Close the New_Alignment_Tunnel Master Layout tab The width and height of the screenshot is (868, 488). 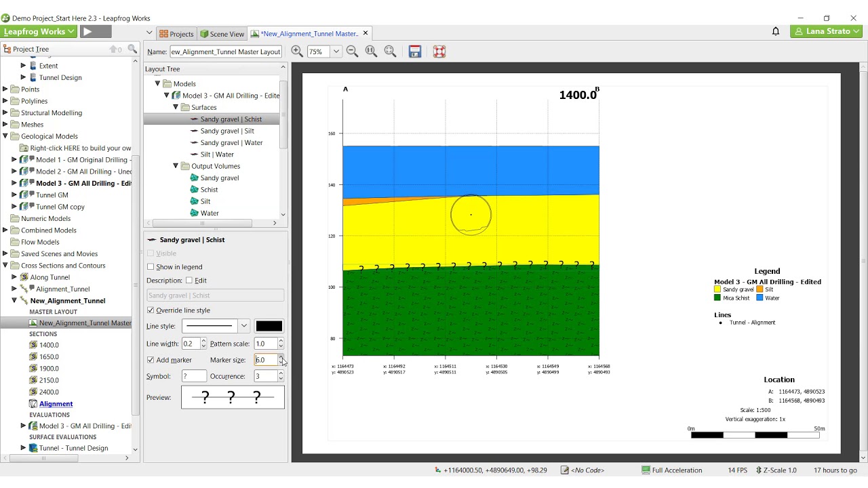coord(366,33)
